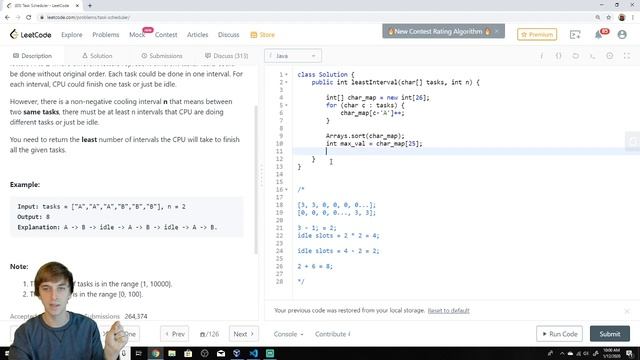Open Discuss in the navbar
640x360 pixels.
pyautogui.click(x=229, y=35)
